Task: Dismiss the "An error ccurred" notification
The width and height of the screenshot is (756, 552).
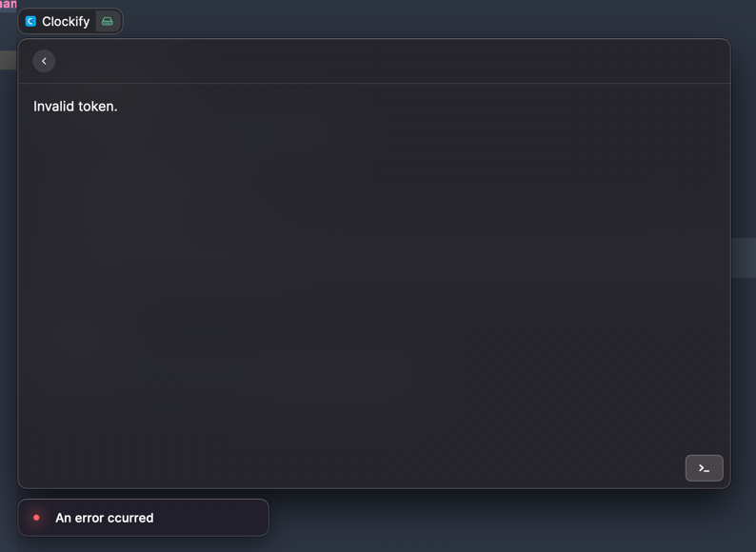Action: coord(143,518)
